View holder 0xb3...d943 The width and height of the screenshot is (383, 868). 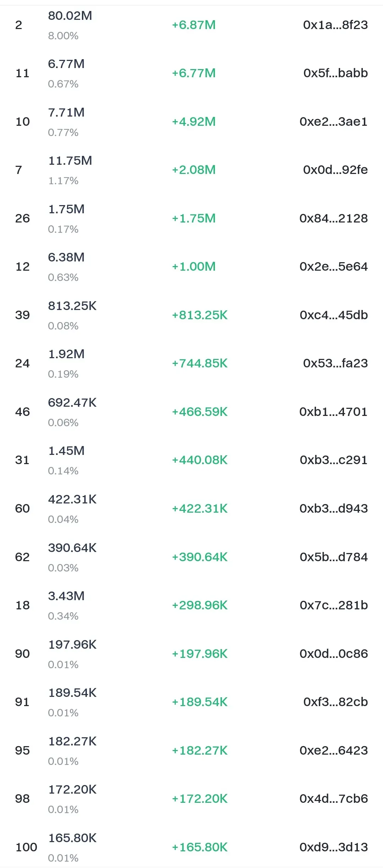pyautogui.click(x=333, y=508)
